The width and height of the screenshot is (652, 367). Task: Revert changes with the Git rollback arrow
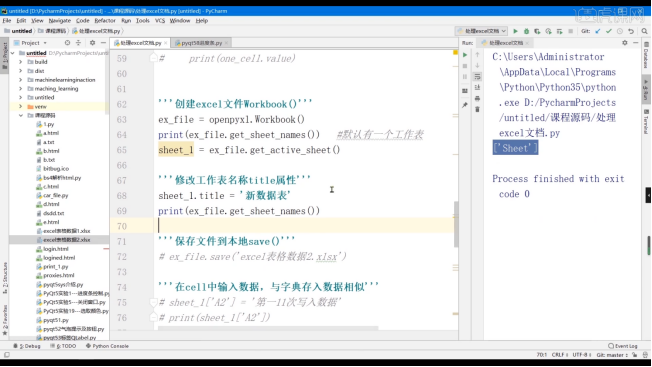pos(631,31)
